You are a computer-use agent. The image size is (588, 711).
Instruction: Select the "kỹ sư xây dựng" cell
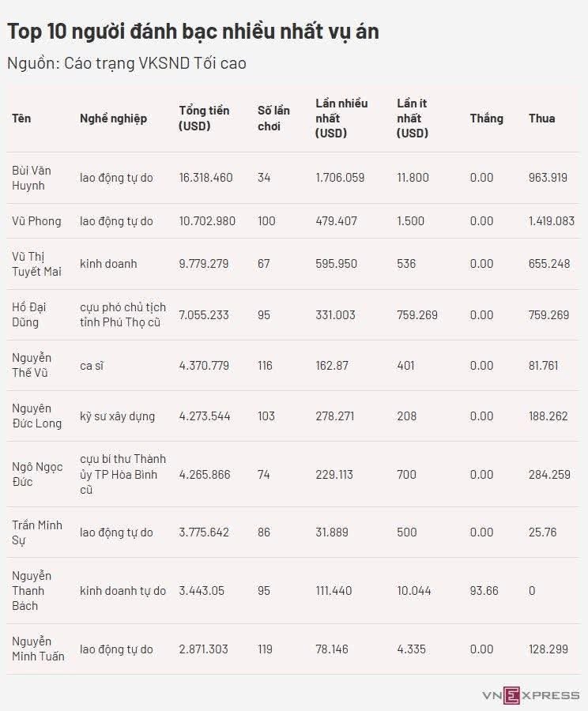coord(117,416)
